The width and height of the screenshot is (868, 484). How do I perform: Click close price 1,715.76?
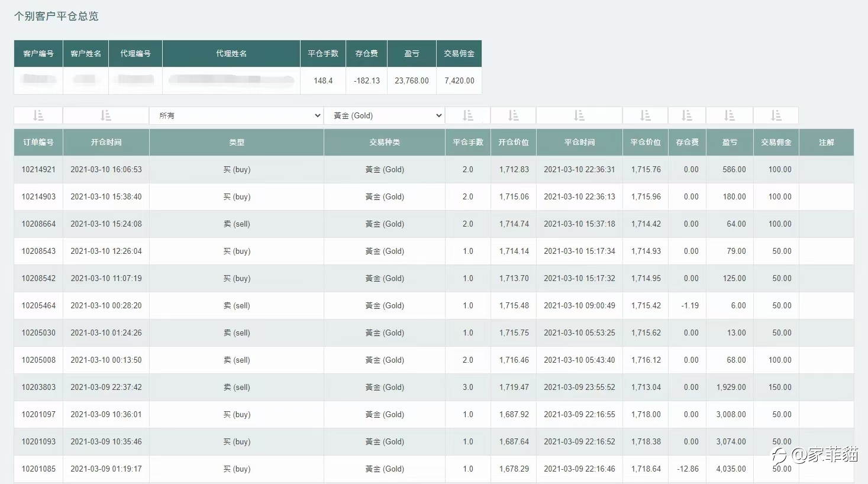tap(646, 169)
